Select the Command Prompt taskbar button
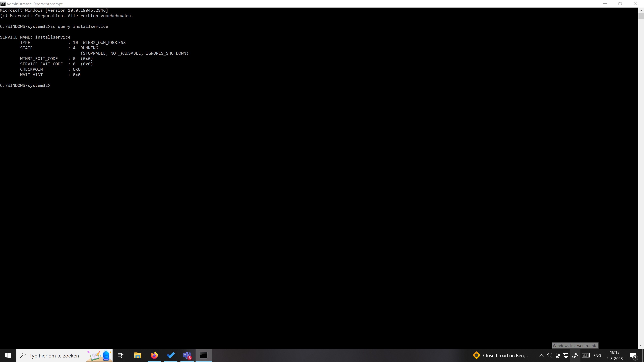The width and height of the screenshot is (644, 362). click(203, 355)
